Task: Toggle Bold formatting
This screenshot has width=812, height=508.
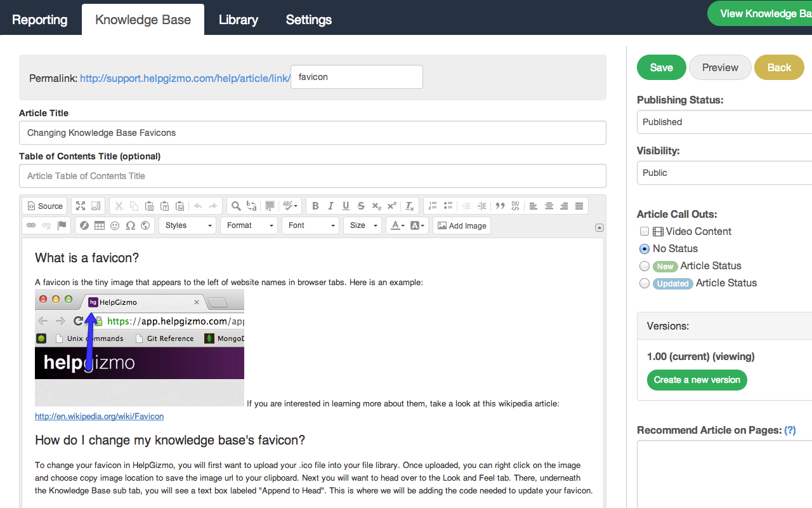Action: pyautogui.click(x=315, y=206)
